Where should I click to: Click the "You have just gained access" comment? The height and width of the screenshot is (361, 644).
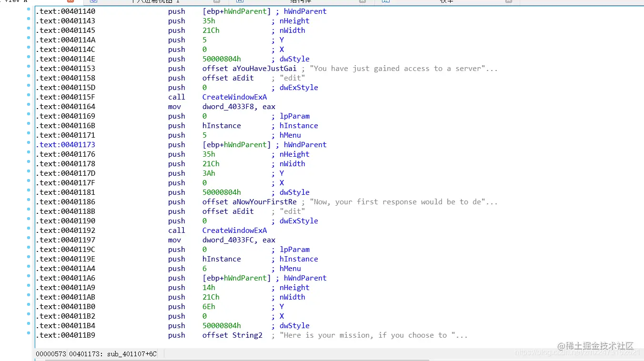click(x=403, y=69)
